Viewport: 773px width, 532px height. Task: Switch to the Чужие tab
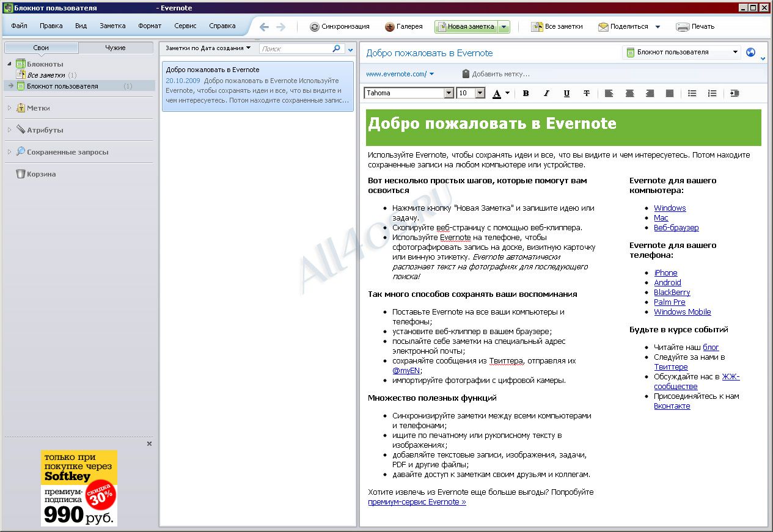115,48
